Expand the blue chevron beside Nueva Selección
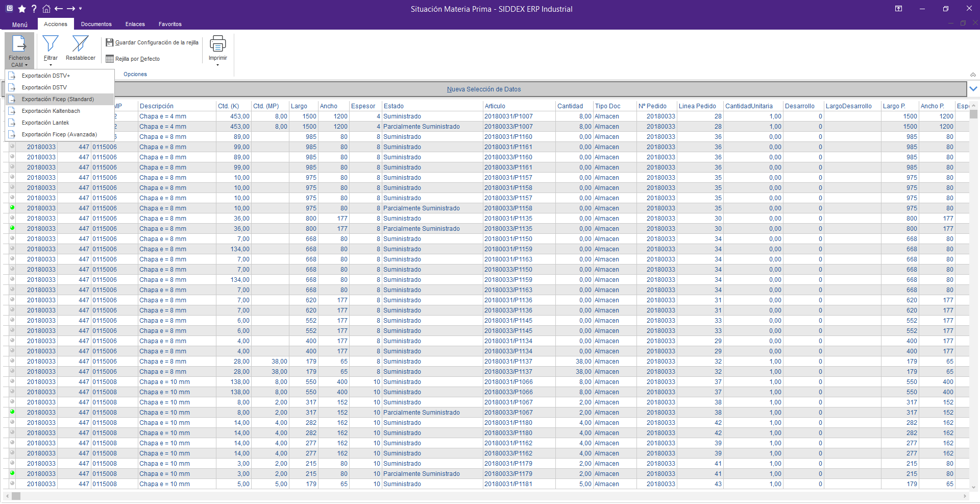980x504 pixels. click(973, 89)
